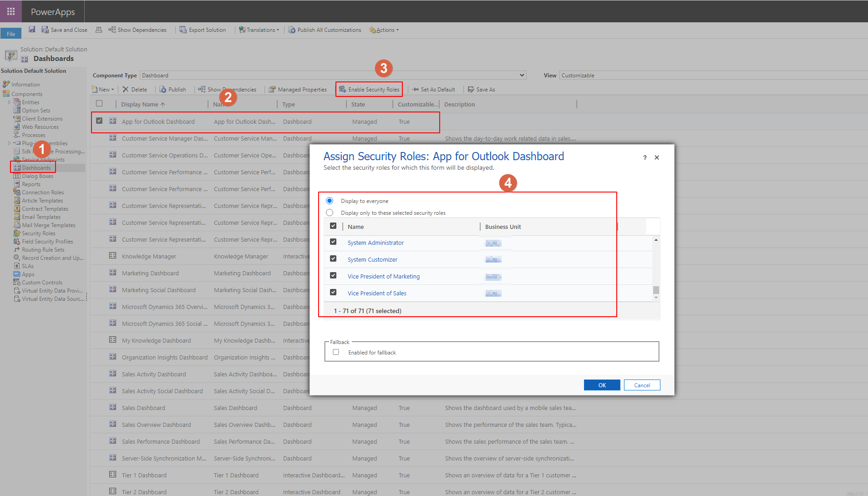868x496 pixels.
Task: Expand the Plug-in Assemblies tree node
Action: click(9, 143)
